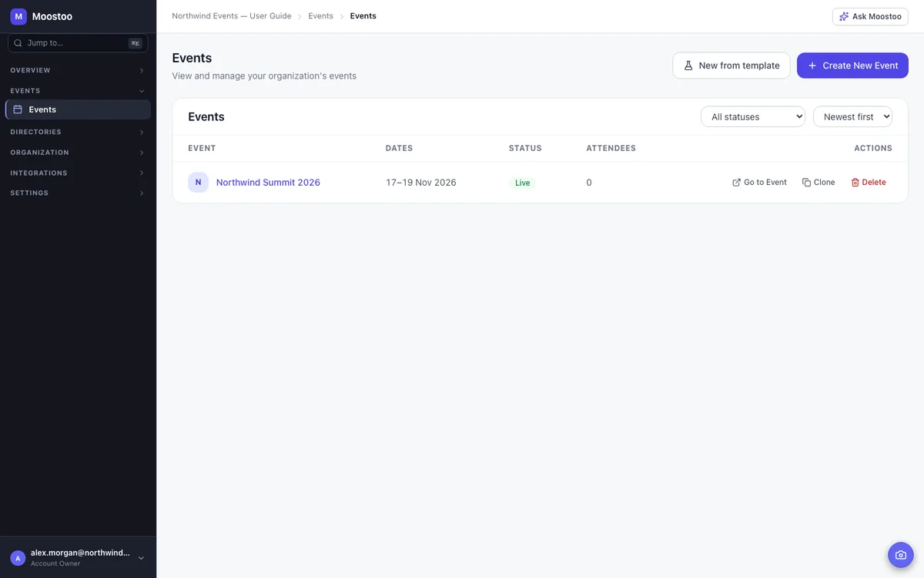Click the attendee count 0 cell

coord(589,183)
